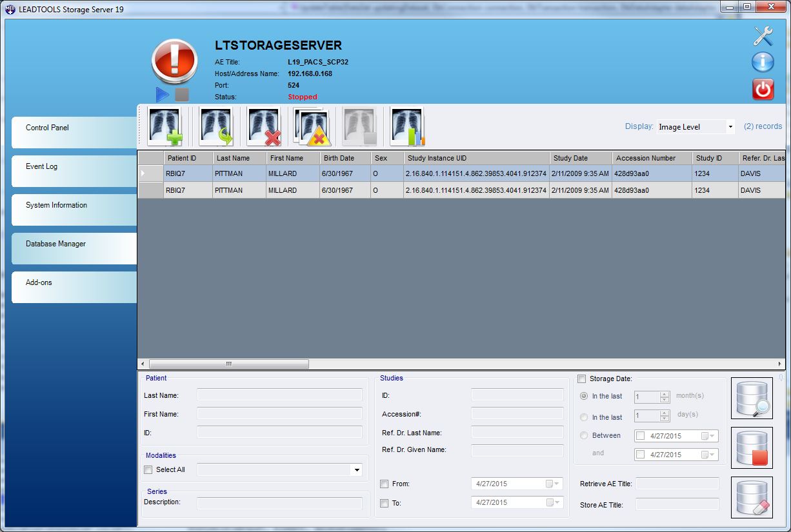
Task: Click the LEADTOOLS app icon in title bar
Action: tap(10, 9)
